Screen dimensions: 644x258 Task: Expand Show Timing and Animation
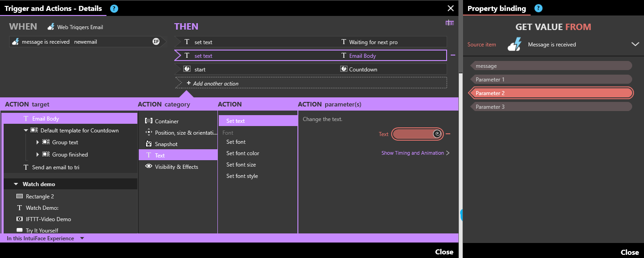(415, 153)
